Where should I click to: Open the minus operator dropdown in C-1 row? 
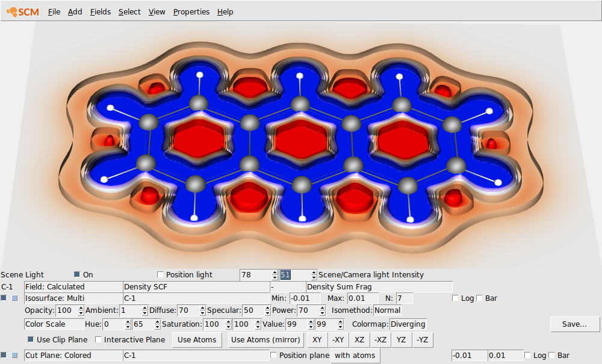point(288,287)
